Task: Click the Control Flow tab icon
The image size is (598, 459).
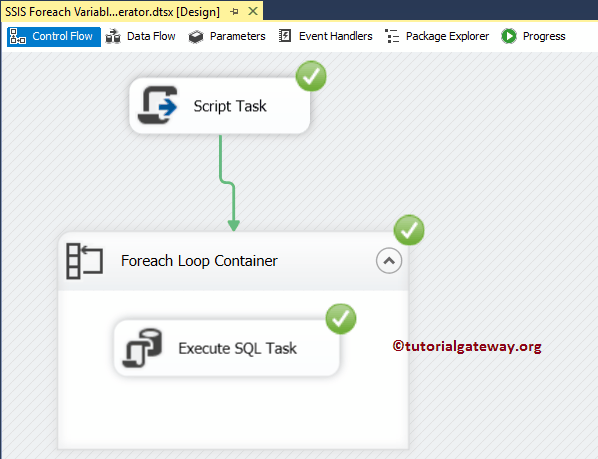Action: coord(18,37)
